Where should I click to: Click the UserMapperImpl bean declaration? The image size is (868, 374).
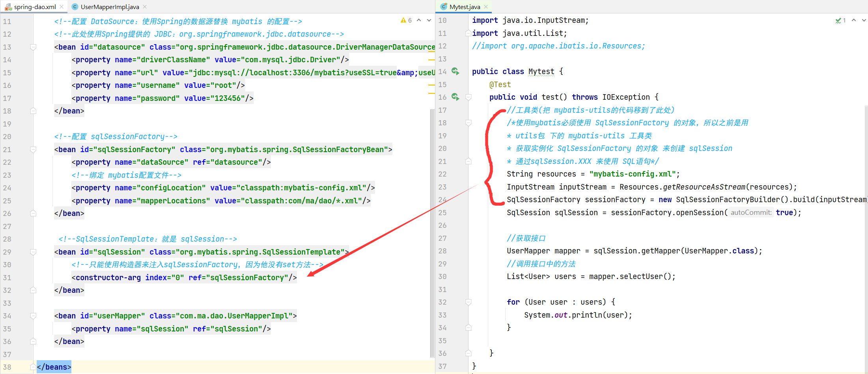coord(175,316)
